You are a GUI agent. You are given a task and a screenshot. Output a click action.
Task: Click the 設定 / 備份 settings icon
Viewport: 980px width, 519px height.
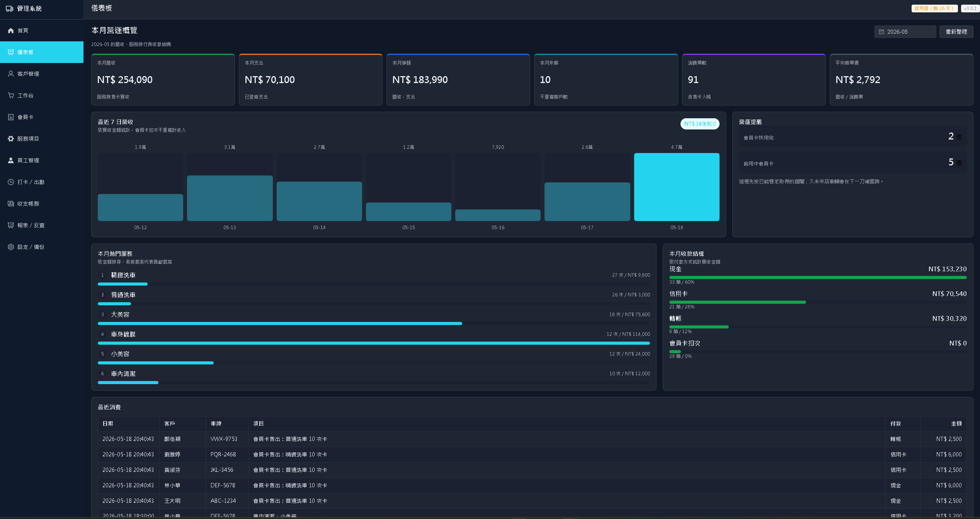click(11, 247)
